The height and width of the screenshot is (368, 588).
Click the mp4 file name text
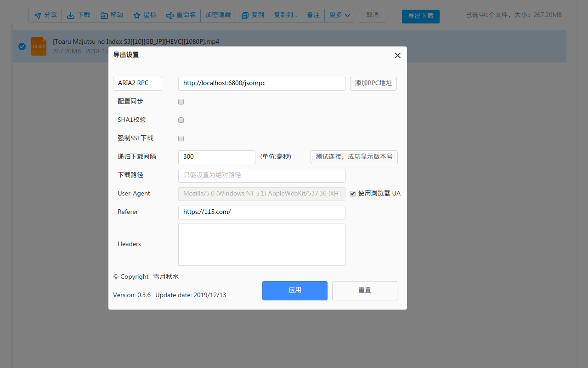coord(136,41)
